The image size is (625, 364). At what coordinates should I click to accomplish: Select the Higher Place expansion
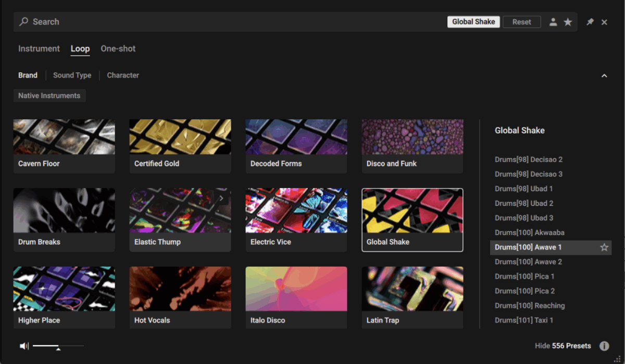pos(64,298)
